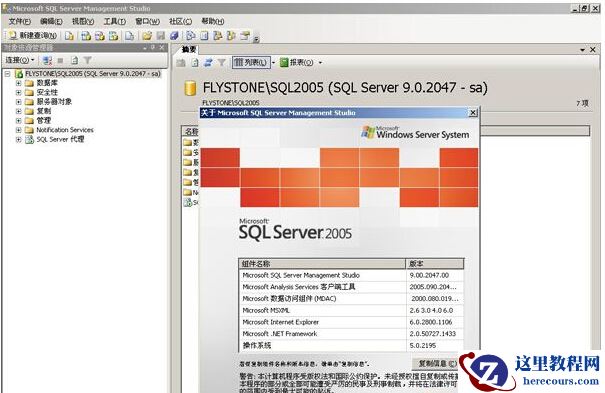The height and width of the screenshot is (393, 605).
Task: Open the dropdown arrow next to 列表
Action: (273, 62)
